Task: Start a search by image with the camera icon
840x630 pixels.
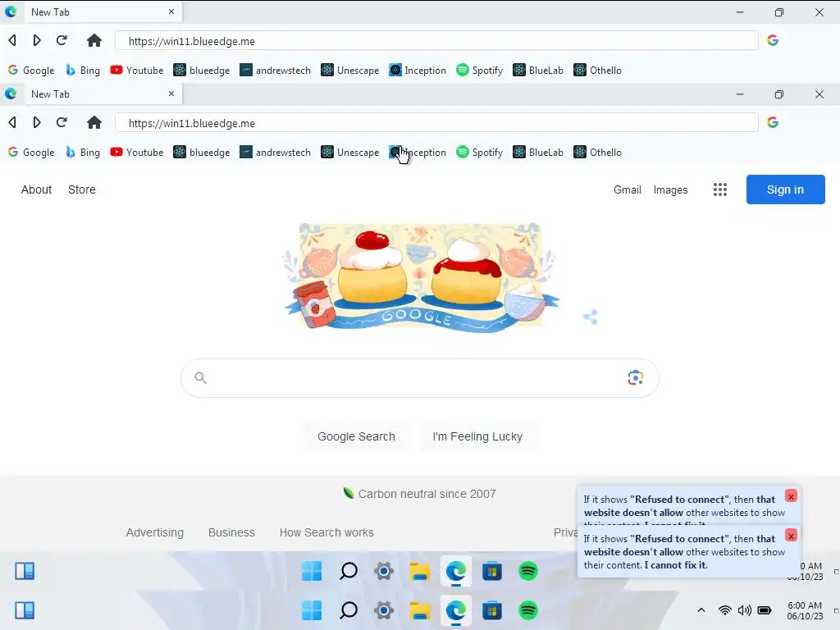Action: 636,377
